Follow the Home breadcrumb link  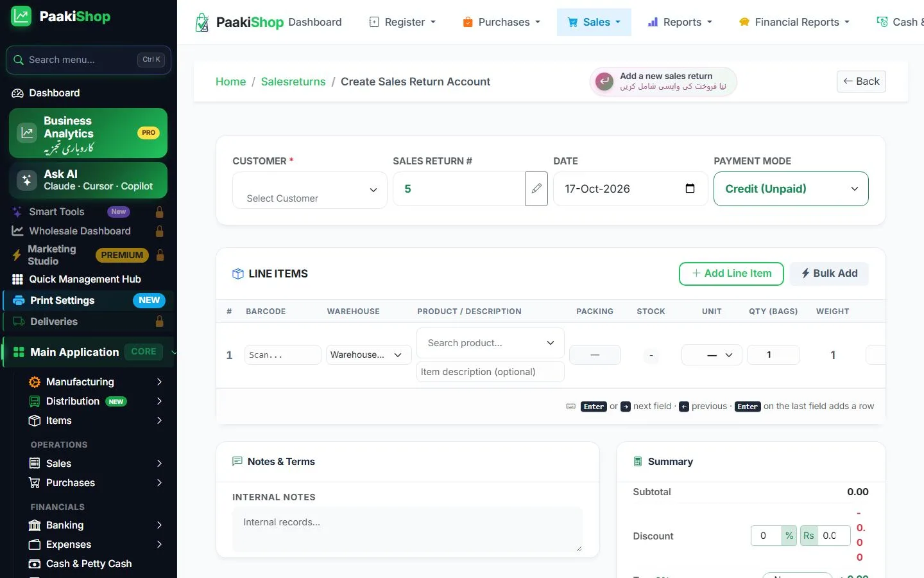click(231, 82)
